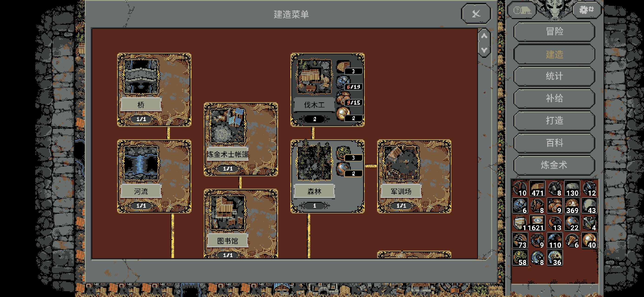Click inventory item with count 36

tap(555, 258)
